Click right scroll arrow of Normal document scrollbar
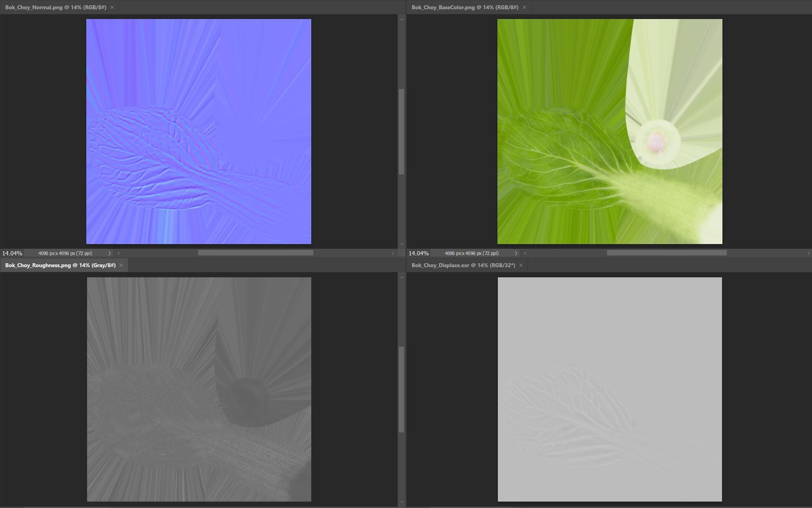812x508 pixels. (393, 253)
